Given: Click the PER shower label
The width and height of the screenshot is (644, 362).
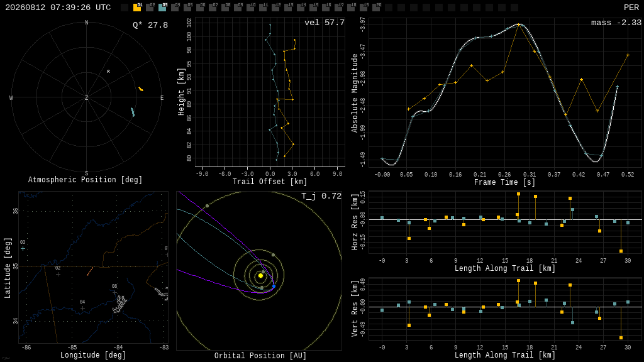Looking at the screenshot, I should (631, 8).
